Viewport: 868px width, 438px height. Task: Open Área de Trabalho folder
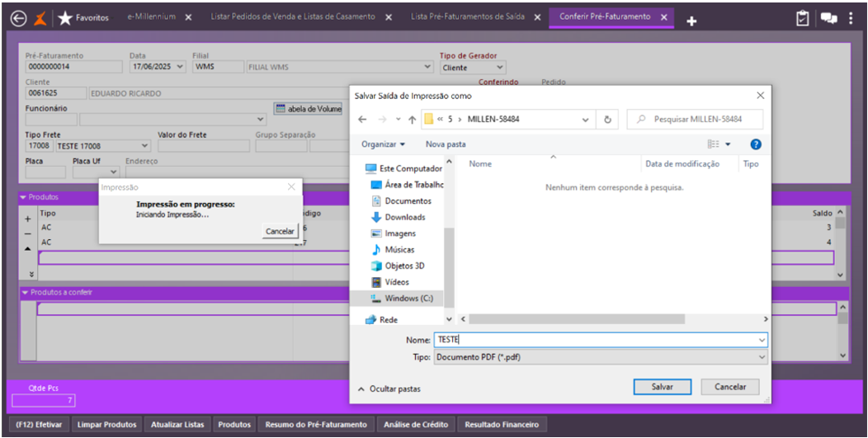pos(408,185)
